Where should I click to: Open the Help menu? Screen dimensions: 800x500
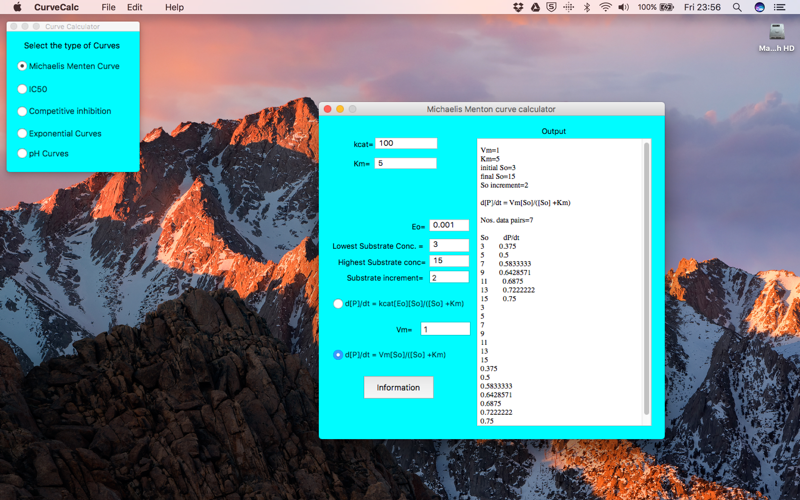pyautogui.click(x=174, y=7)
